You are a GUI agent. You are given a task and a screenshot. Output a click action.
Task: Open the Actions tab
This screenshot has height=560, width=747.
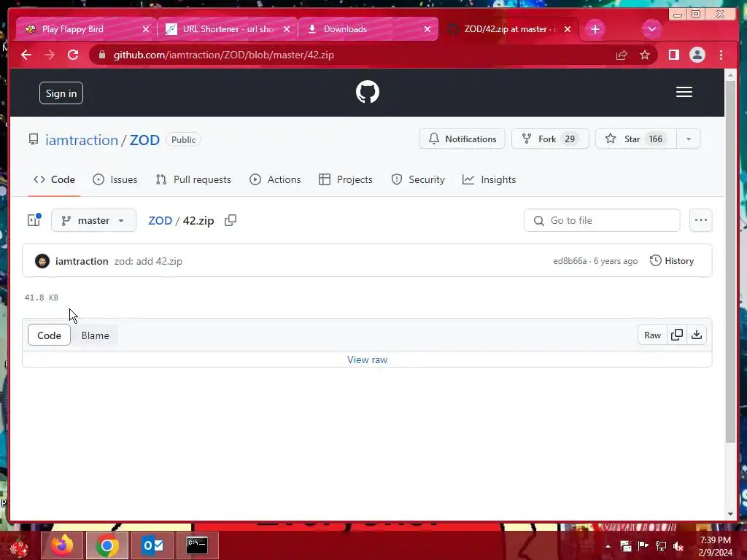pyautogui.click(x=275, y=179)
